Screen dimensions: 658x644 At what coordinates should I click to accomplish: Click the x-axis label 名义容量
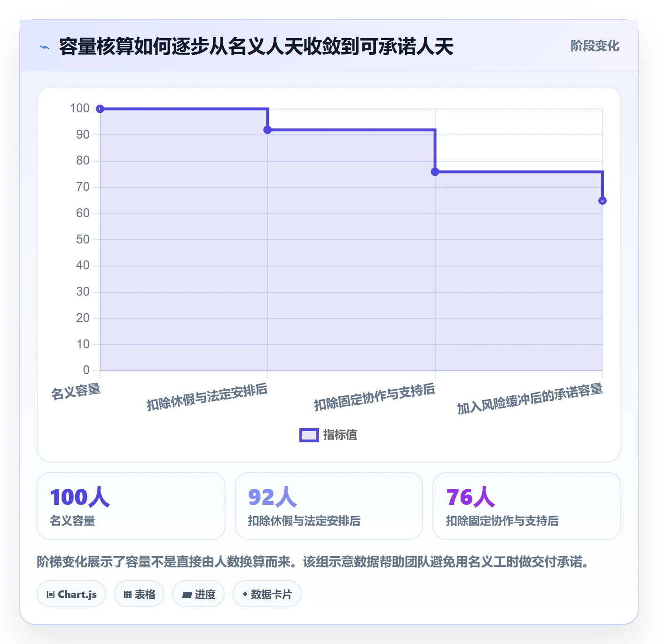coord(76,391)
